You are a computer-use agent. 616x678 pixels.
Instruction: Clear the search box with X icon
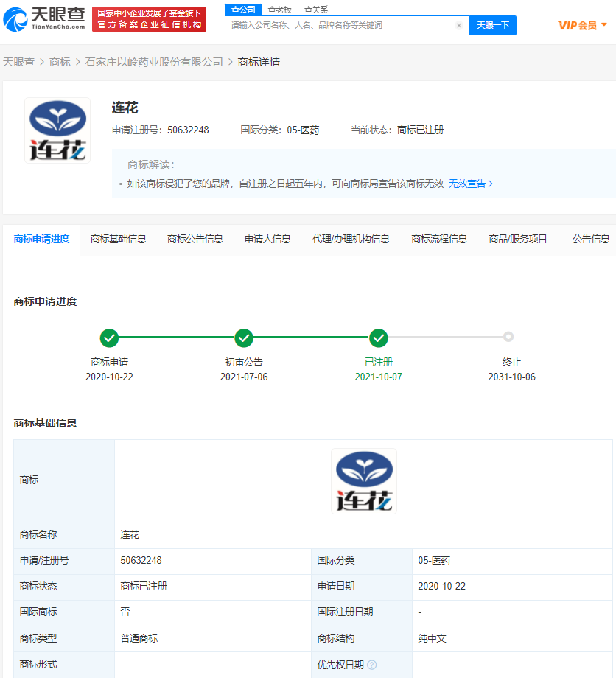(x=459, y=26)
